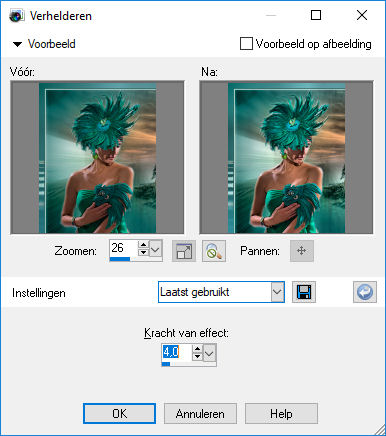Confirm the dialog with OK

(x=119, y=414)
